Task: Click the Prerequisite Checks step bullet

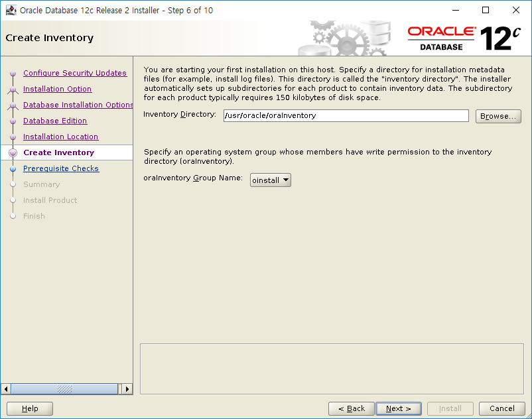Action: click(x=13, y=169)
